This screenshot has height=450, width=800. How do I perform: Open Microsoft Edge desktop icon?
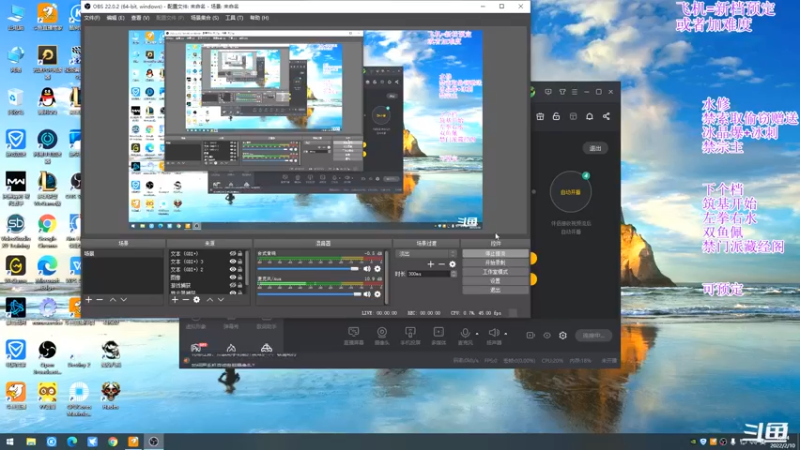click(47, 266)
